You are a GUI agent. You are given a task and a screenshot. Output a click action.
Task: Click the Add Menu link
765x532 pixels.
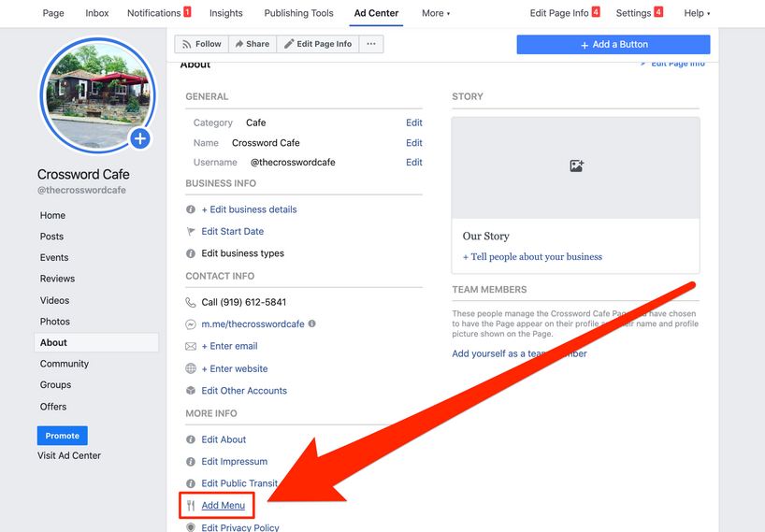pyautogui.click(x=224, y=505)
